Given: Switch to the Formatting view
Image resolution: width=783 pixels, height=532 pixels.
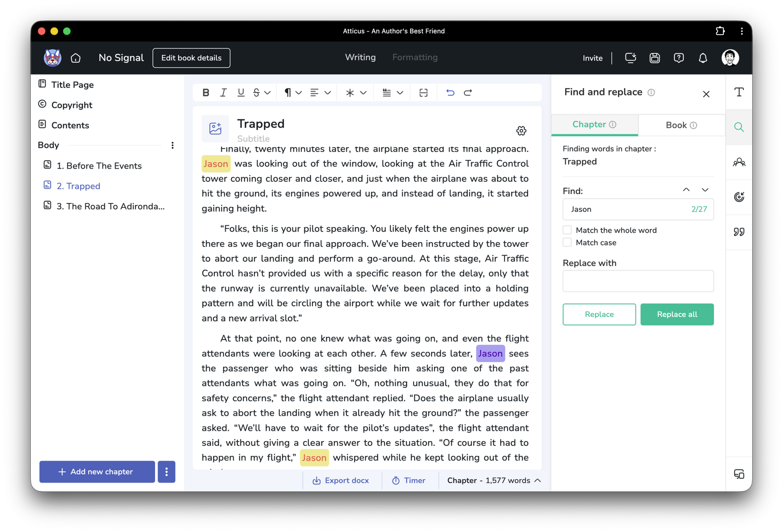Looking at the screenshot, I should coord(415,57).
